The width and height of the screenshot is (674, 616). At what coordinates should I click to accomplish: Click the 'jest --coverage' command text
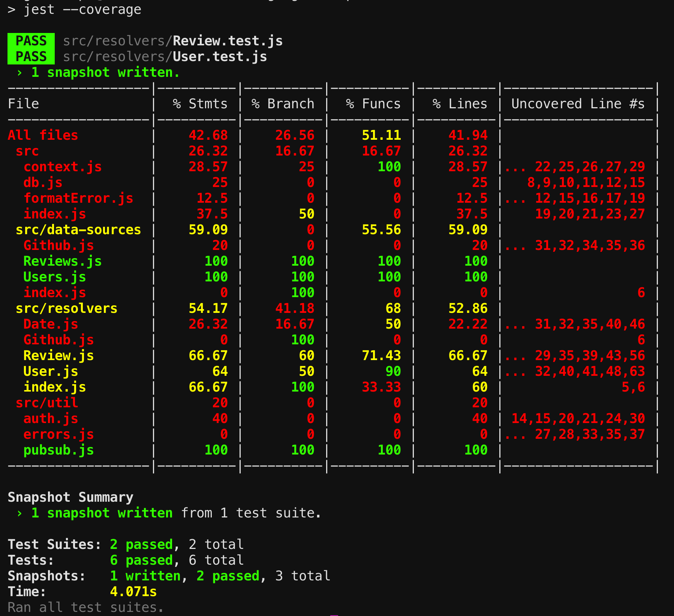[x=82, y=9]
